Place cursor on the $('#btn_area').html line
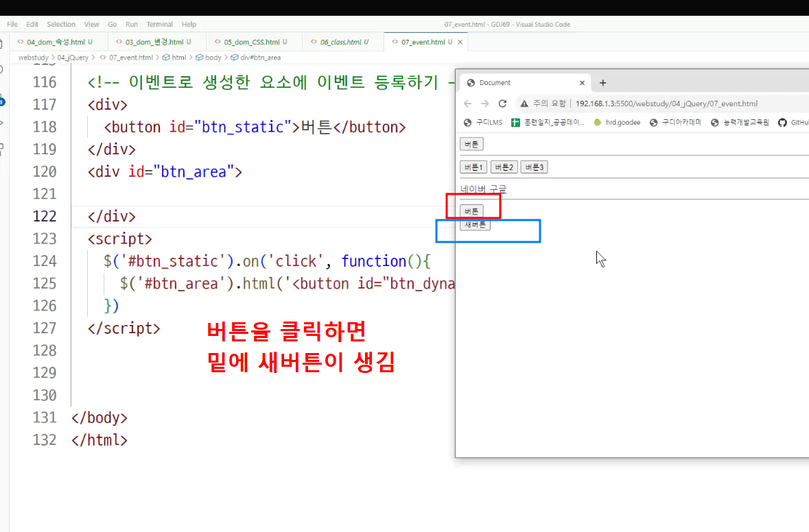Image resolution: width=809 pixels, height=532 pixels. coord(288,284)
